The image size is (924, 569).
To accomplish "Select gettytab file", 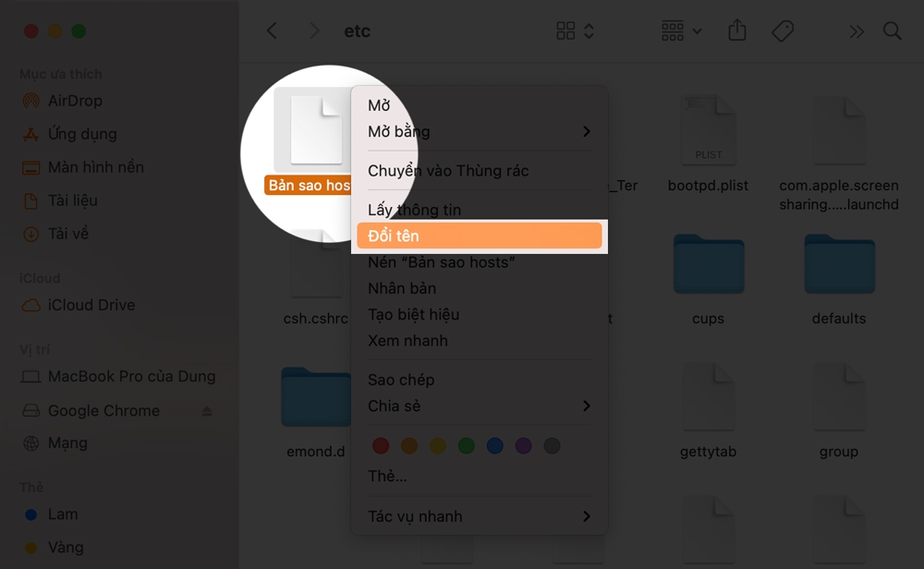I will pos(708,411).
